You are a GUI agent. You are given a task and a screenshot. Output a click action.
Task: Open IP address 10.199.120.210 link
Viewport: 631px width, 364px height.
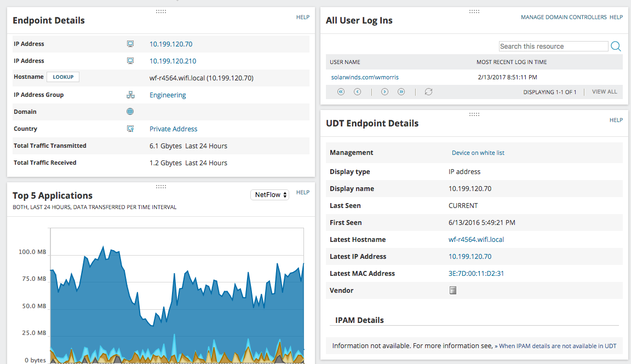173,61
